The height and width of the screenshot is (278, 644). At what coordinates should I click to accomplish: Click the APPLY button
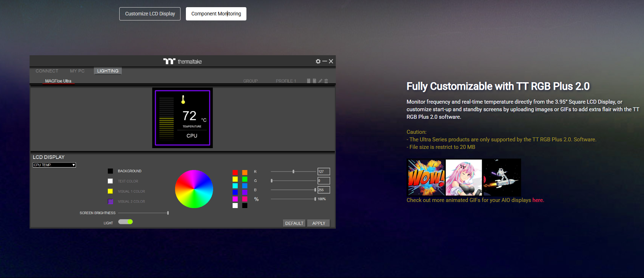[x=318, y=223]
